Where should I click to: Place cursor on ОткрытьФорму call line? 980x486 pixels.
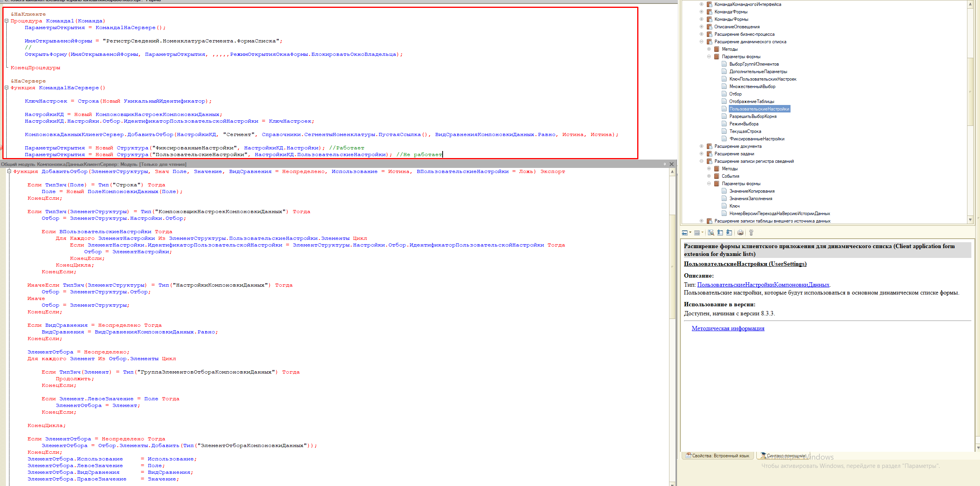coord(214,54)
